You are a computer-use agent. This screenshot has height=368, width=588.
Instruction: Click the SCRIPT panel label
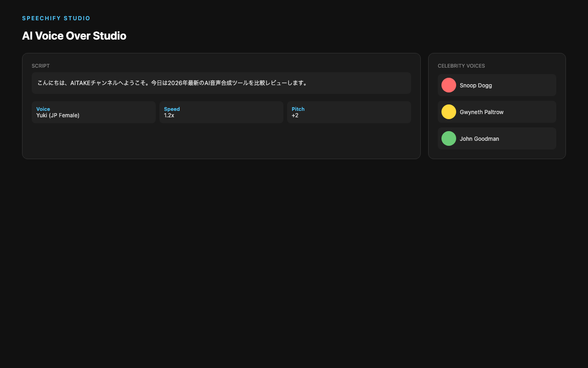40,66
